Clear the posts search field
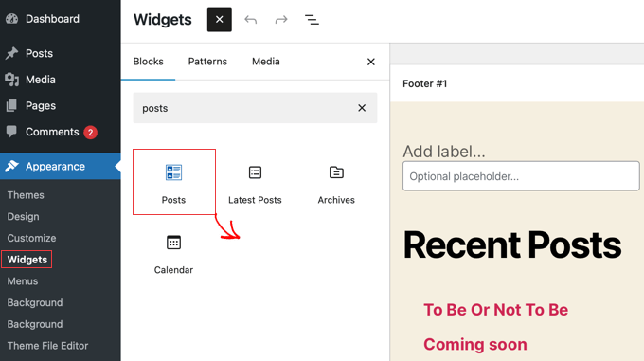644x361 pixels. pyautogui.click(x=362, y=108)
